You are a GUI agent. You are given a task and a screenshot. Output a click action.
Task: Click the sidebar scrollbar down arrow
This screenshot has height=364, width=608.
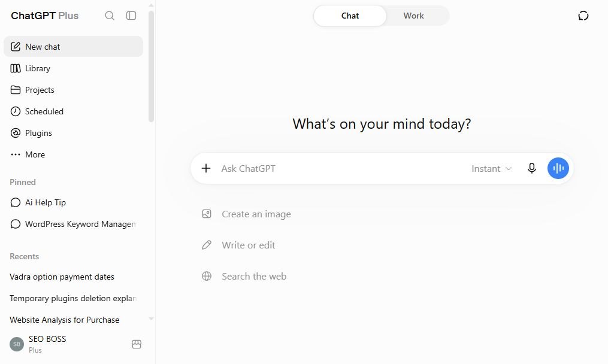pyautogui.click(x=151, y=318)
